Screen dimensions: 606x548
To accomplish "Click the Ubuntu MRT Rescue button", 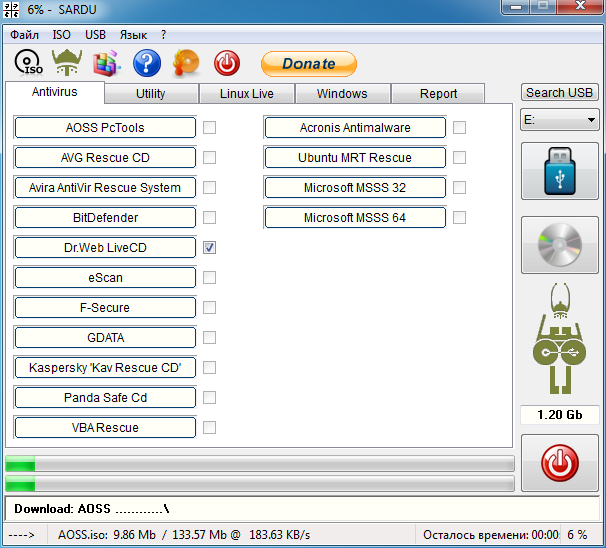I will tap(355, 158).
